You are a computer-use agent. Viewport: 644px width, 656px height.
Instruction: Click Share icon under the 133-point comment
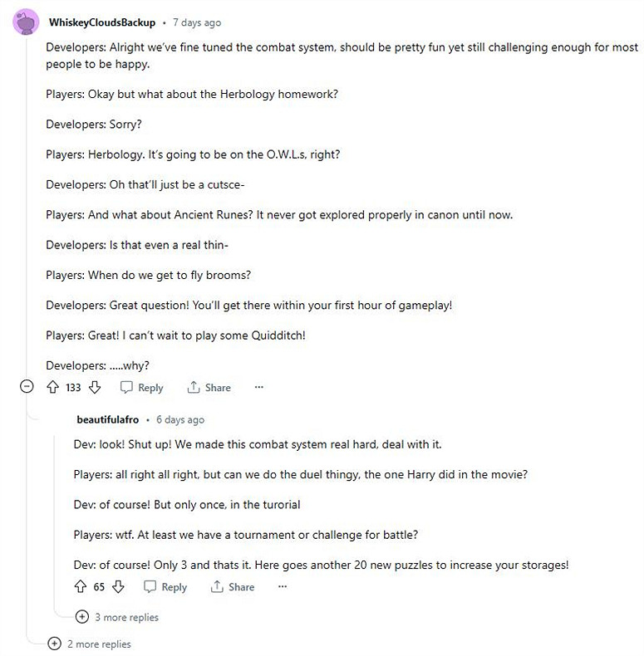[194, 387]
